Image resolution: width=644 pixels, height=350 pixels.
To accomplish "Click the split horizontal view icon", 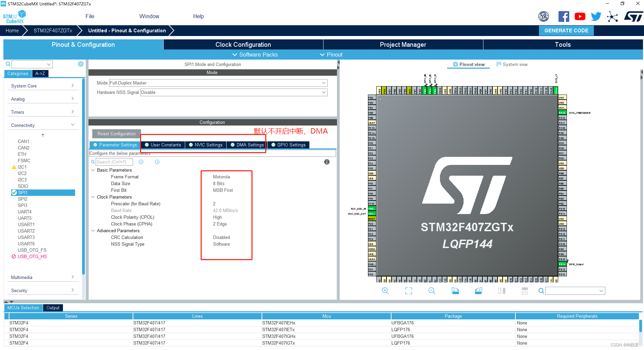I will point(525,291).
